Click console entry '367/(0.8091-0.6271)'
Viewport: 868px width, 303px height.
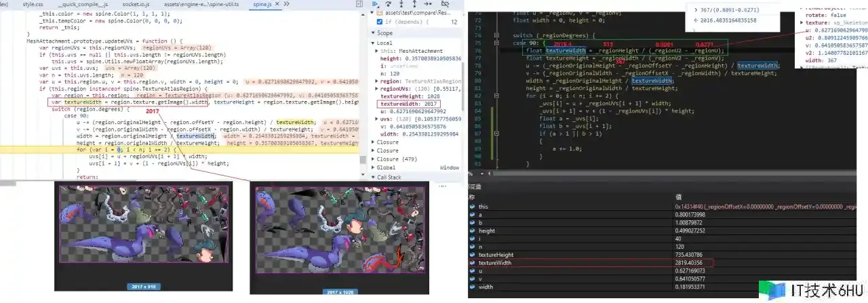tap(730, 10)
